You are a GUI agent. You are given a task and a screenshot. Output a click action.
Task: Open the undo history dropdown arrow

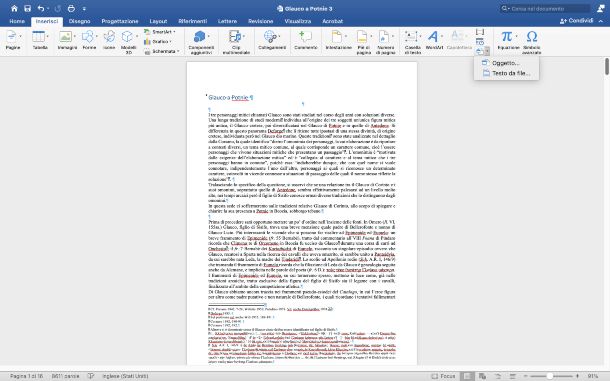pyautogui.click(x=48, y=9)
